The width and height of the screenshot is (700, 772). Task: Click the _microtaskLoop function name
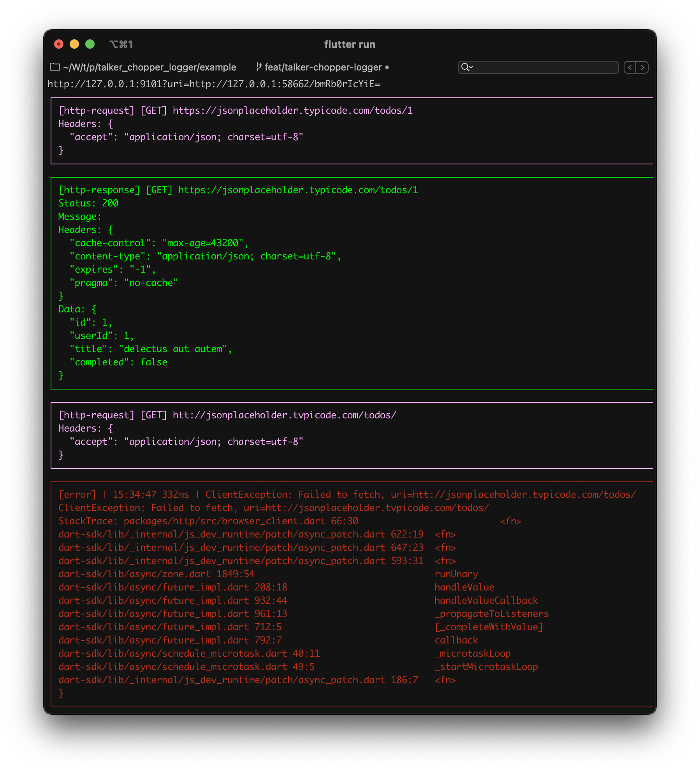click(x=473, y=654)
